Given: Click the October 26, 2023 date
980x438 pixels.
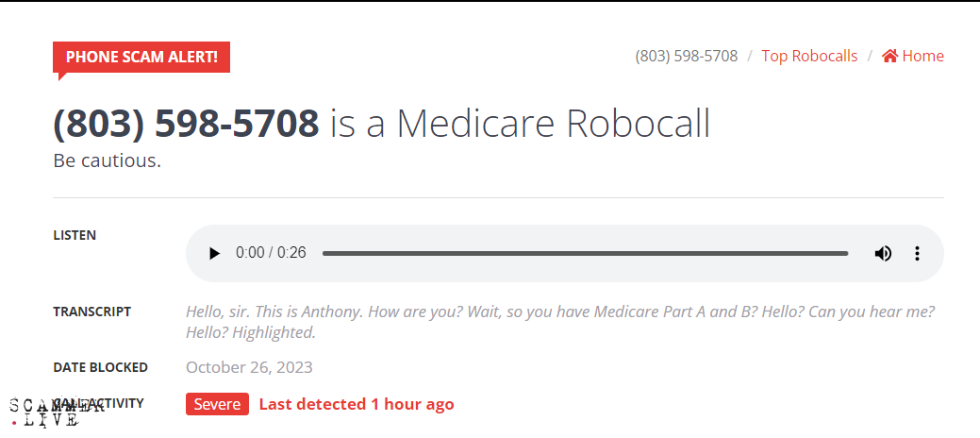Looking at the screenshot, I should (249, 367).
